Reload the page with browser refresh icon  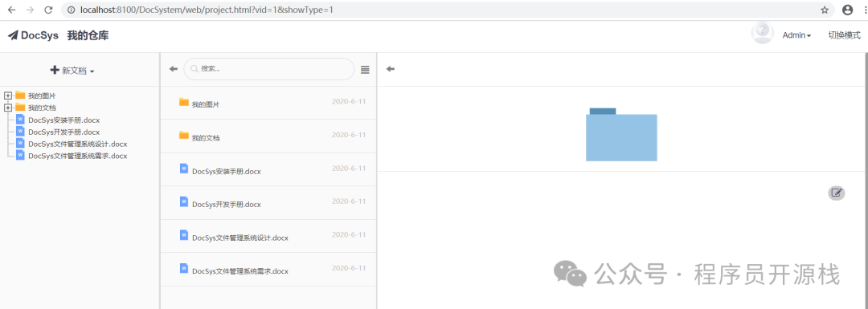pyautogui.click(x=48, y=10)
